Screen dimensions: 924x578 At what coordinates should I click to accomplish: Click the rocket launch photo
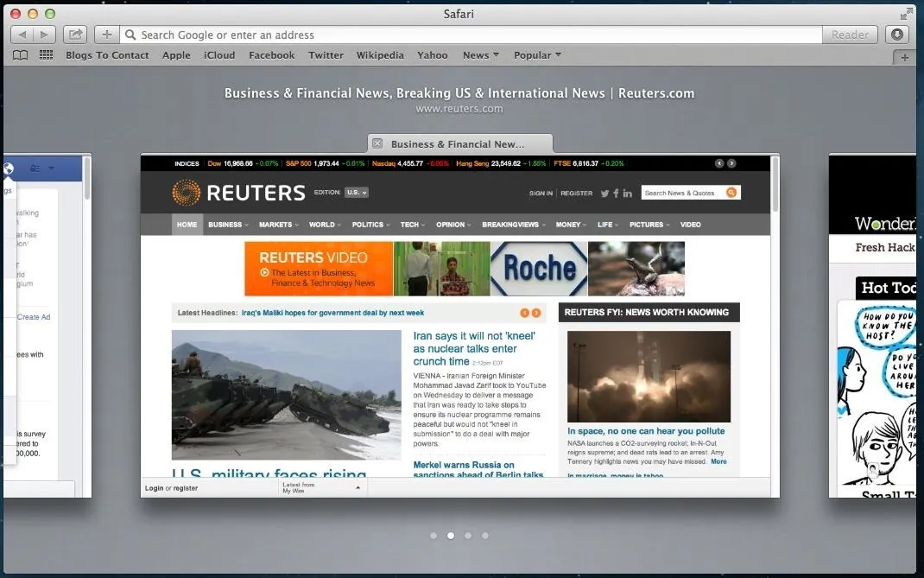pos(649,377)
